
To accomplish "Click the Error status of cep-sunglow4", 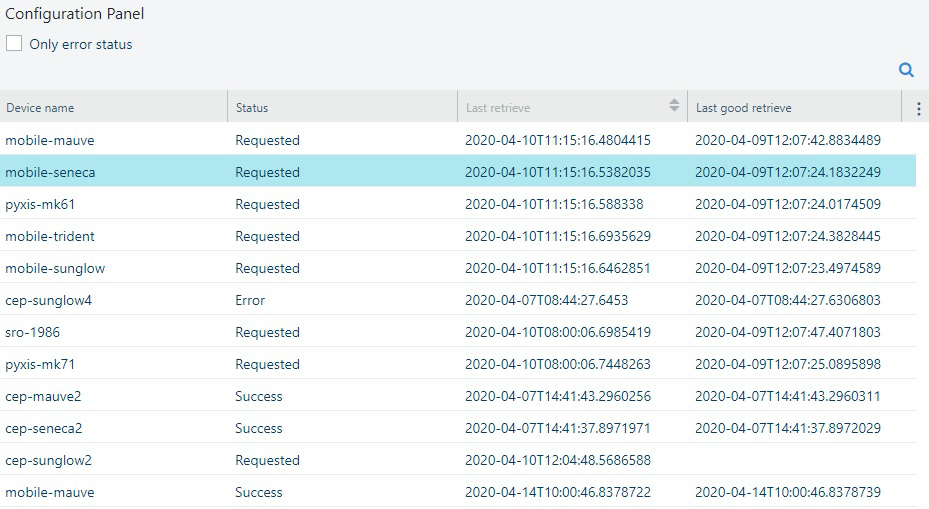I will 250,300.
